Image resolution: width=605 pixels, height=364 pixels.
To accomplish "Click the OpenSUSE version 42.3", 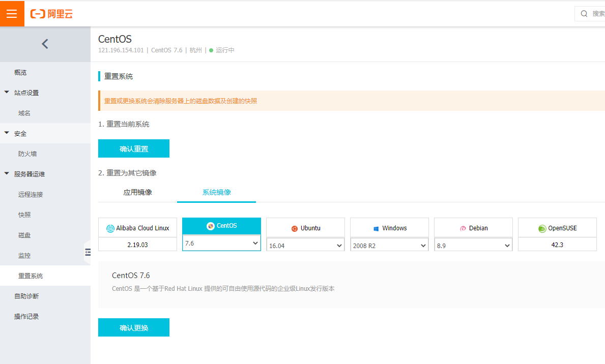I will tap(557, 245).
